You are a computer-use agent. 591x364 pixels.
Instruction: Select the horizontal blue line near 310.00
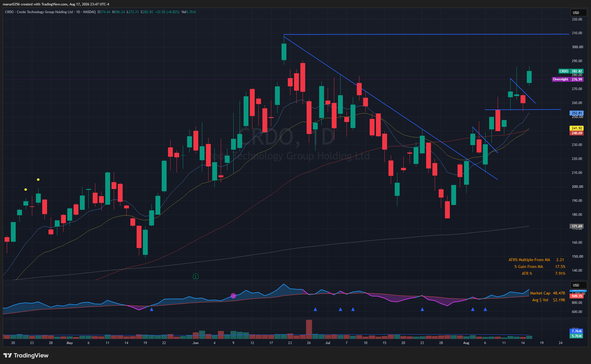tap(426, 34)
